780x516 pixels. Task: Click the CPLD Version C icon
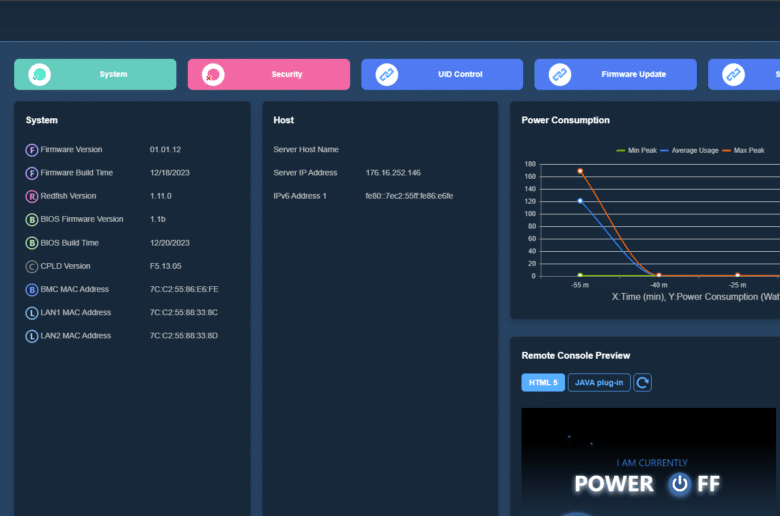click(x=32, y=267)
